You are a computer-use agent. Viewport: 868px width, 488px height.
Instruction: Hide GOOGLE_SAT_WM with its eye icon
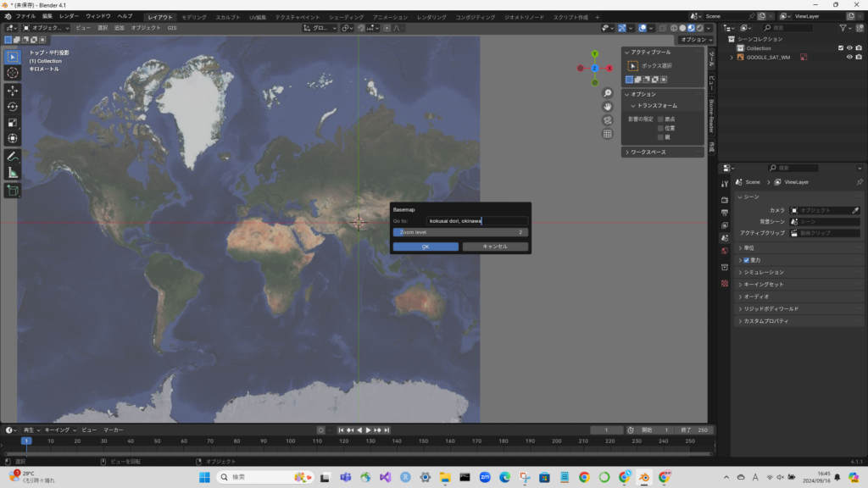point(849,58)
